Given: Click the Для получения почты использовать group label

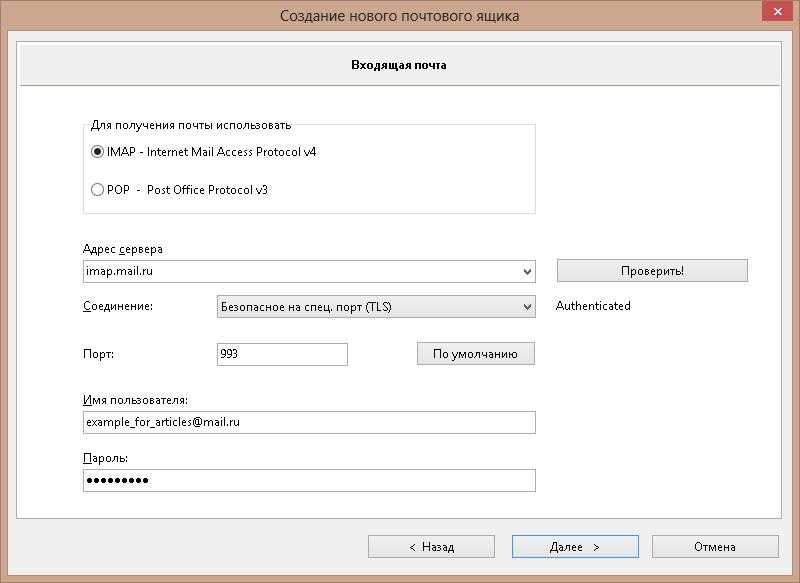Looking at the screenshot, I should click(191, 125).
